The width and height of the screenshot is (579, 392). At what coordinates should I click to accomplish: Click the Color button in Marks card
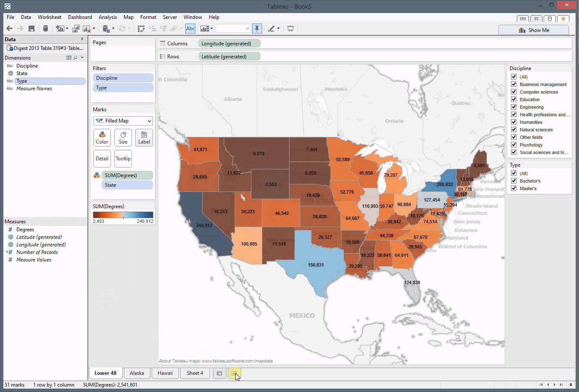[102, 138]
